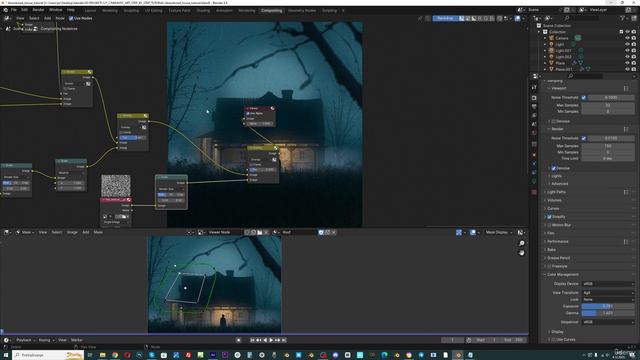Click the outliner filter funnel icon

[622, 18]
